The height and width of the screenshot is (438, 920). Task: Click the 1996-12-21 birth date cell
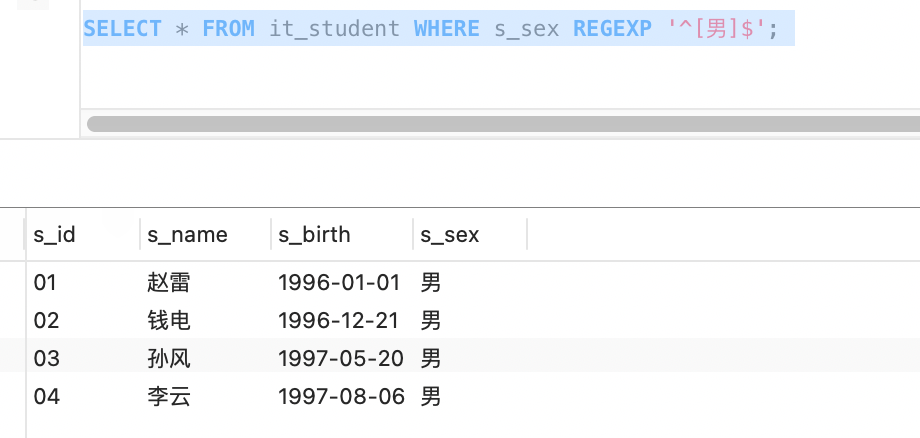pos(339,321)
